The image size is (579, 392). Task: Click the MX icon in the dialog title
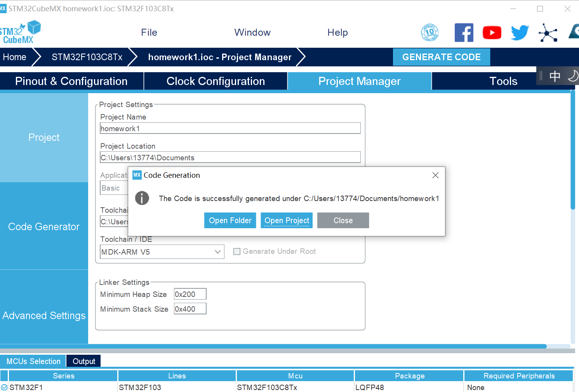(137, 175)
